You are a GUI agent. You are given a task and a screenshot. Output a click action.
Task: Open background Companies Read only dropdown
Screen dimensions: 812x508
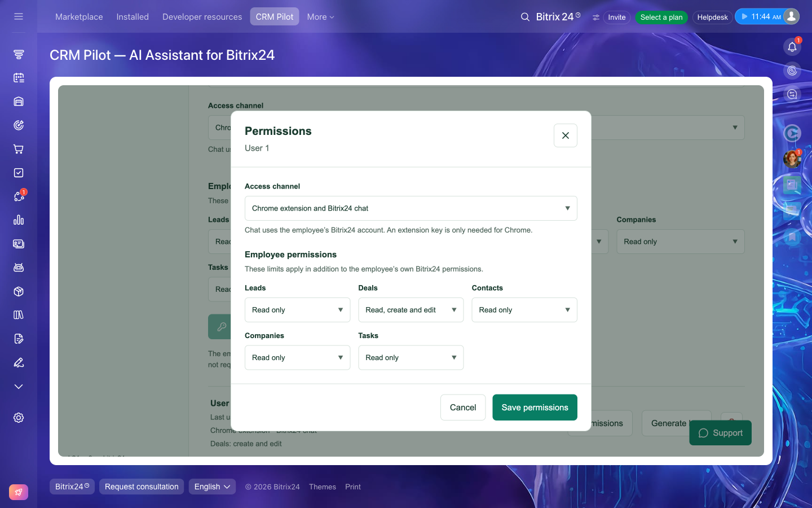681,242
